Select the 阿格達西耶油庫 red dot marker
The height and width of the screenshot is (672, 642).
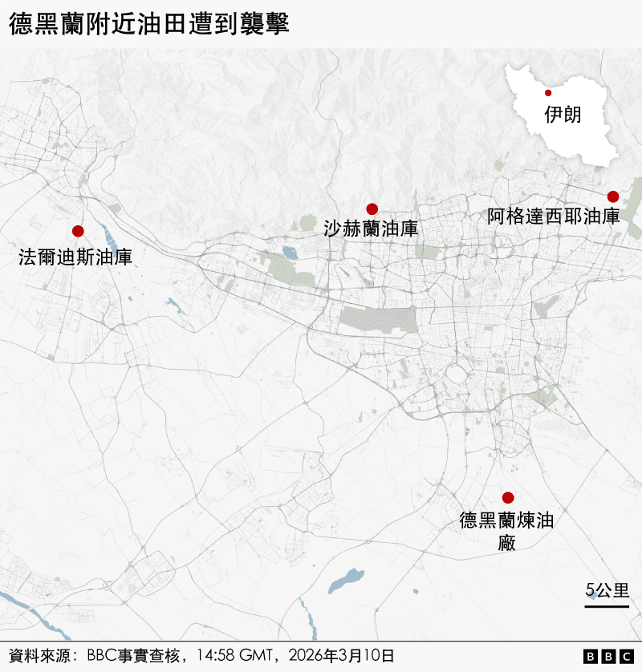point(612,196)
